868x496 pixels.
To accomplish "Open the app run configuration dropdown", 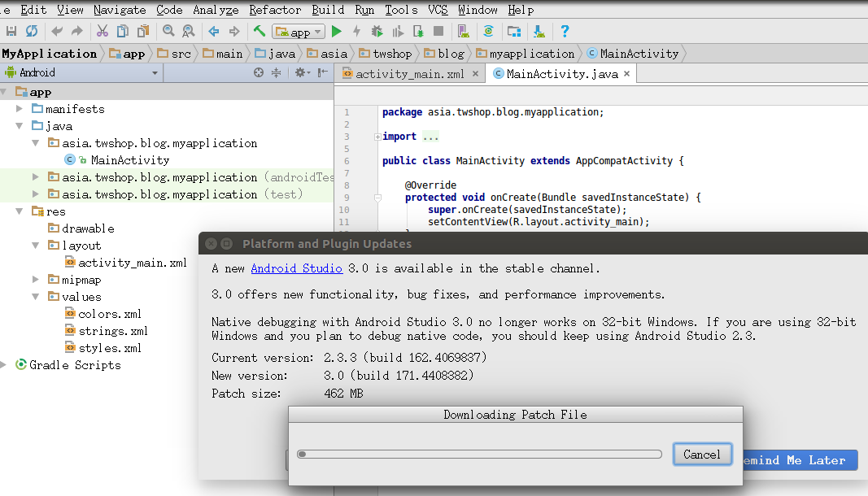I will point(298,32).
